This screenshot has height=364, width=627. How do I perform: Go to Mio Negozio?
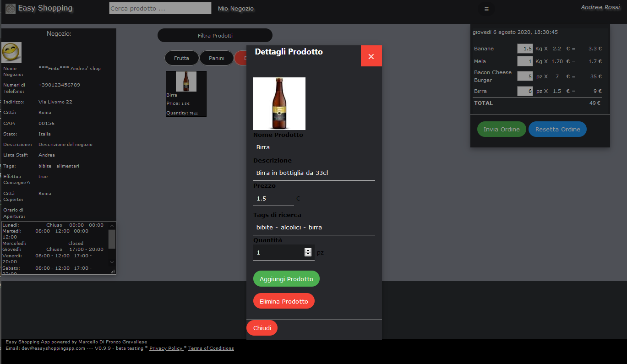click(236, 9)
